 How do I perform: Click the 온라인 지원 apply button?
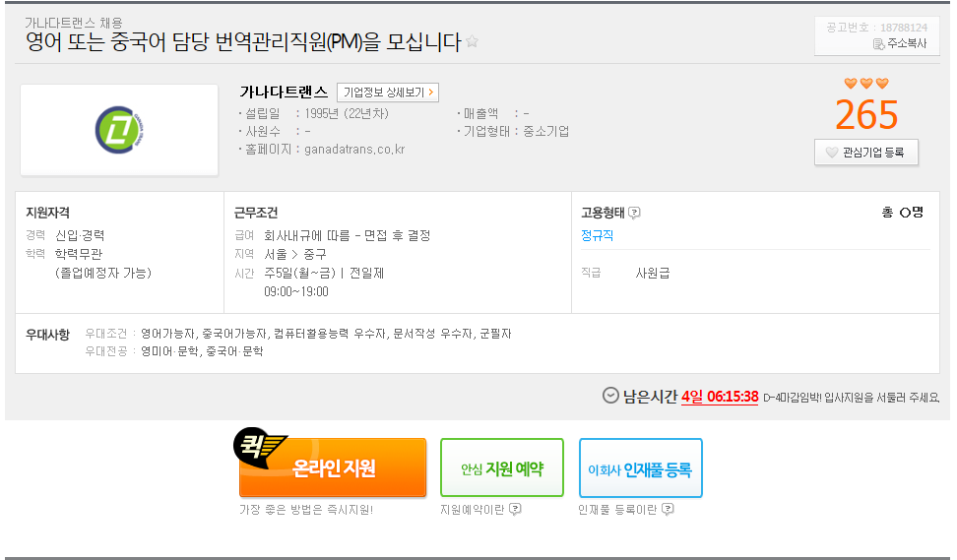[x=333, y=467]
